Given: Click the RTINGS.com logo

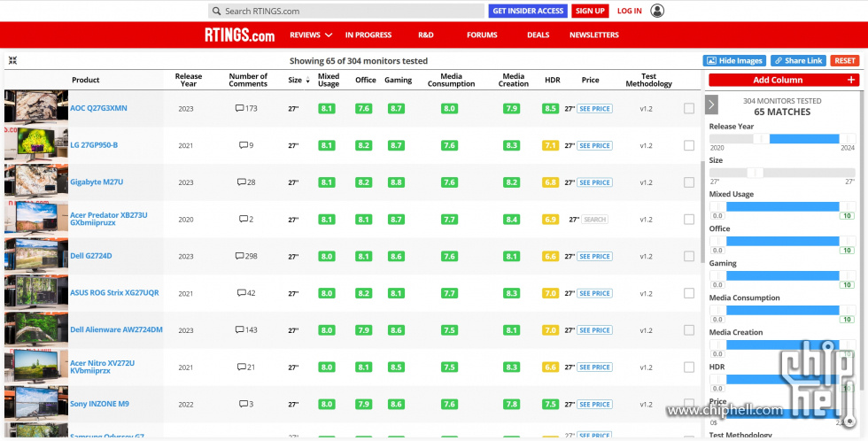Looking at the screenshot, I should (x=240, y=35).
